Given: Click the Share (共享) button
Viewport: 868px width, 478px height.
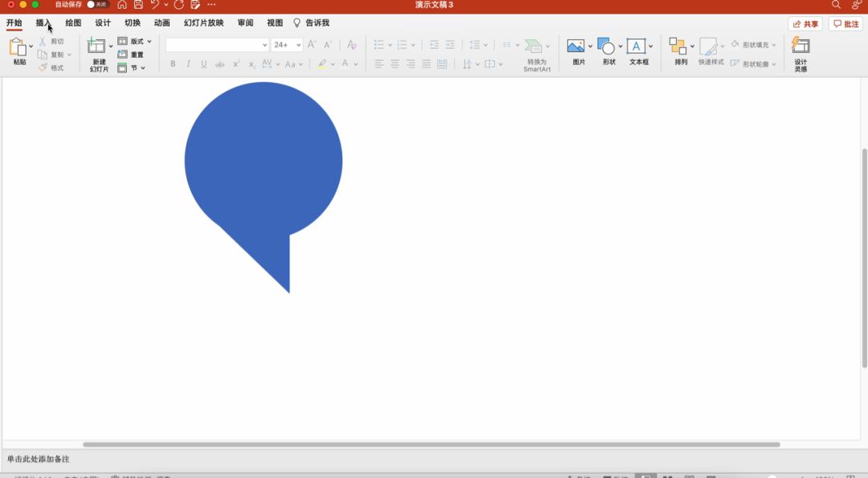Looking at the screenshot, I should click(805, 24).
